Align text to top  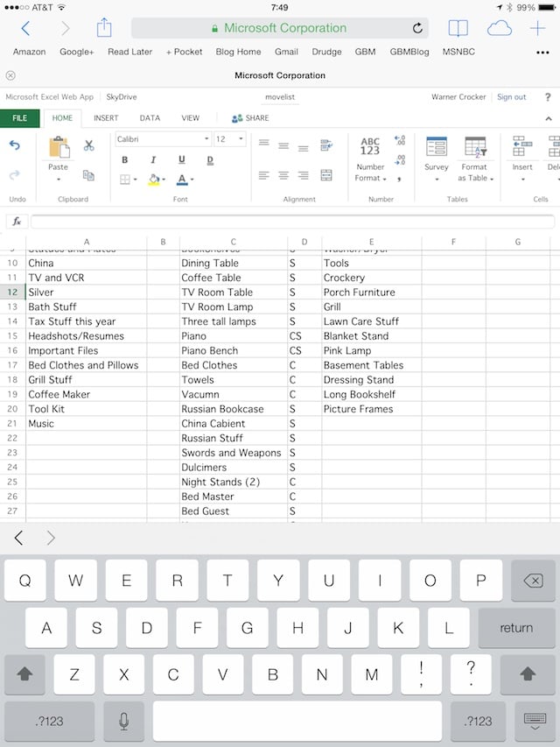coord(263,143)
